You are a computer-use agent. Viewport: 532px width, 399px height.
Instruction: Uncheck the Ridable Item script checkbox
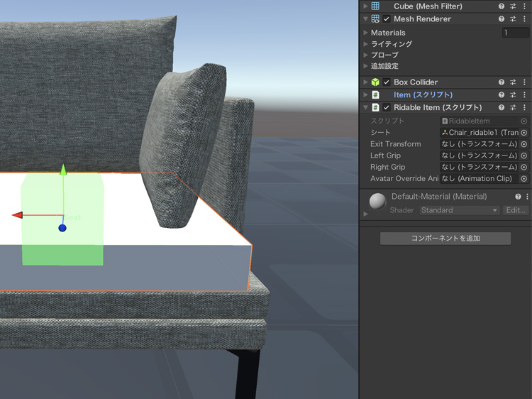387,108
